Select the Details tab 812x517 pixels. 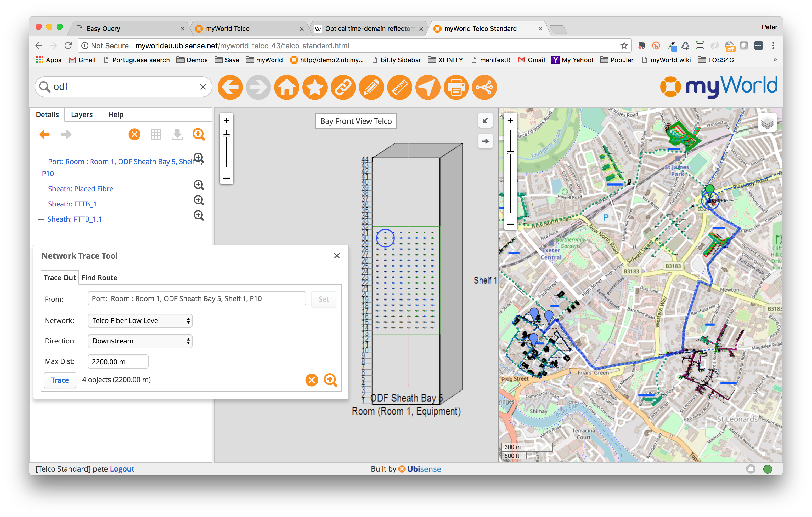(47, 114)
